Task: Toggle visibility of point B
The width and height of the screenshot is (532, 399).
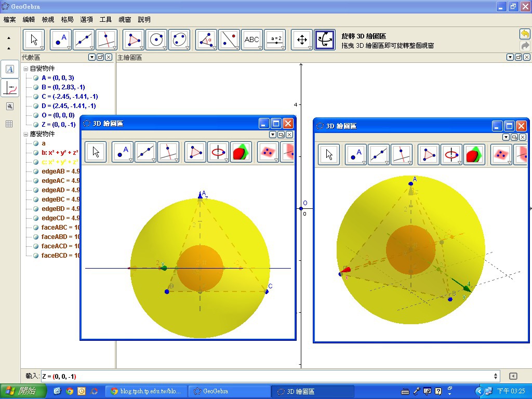Action: 36,87
